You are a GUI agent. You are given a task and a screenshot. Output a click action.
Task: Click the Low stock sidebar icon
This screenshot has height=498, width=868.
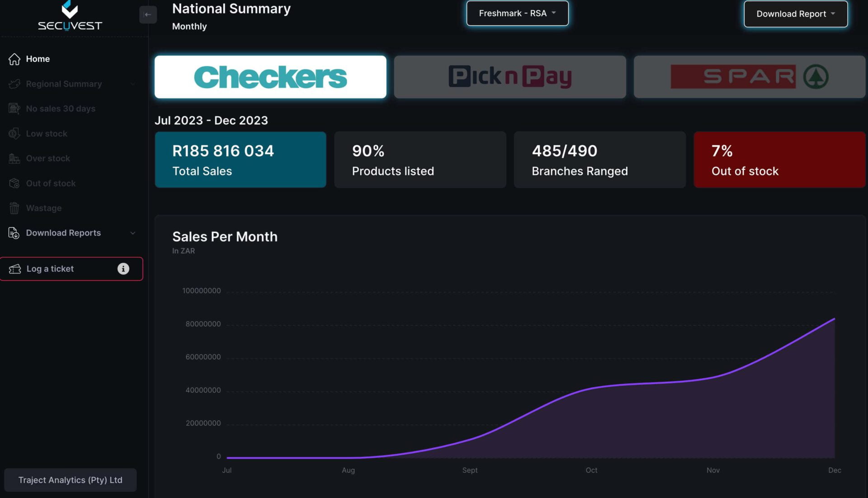[14, 134]
